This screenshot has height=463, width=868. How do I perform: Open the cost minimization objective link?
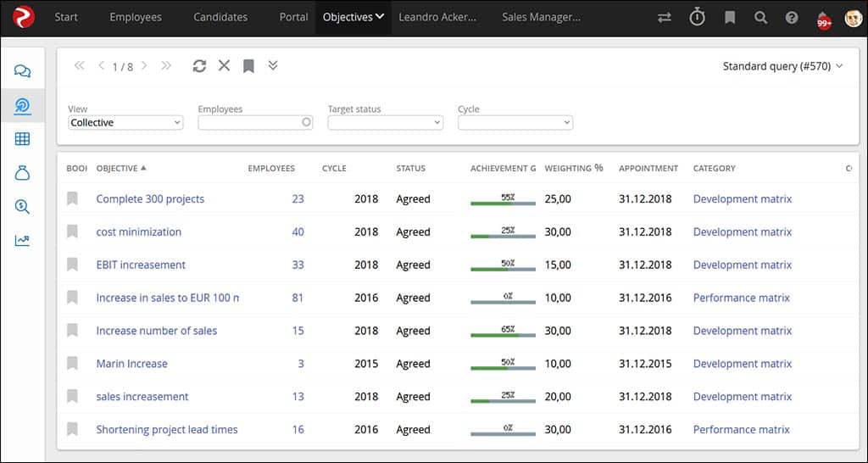(139, 231)
